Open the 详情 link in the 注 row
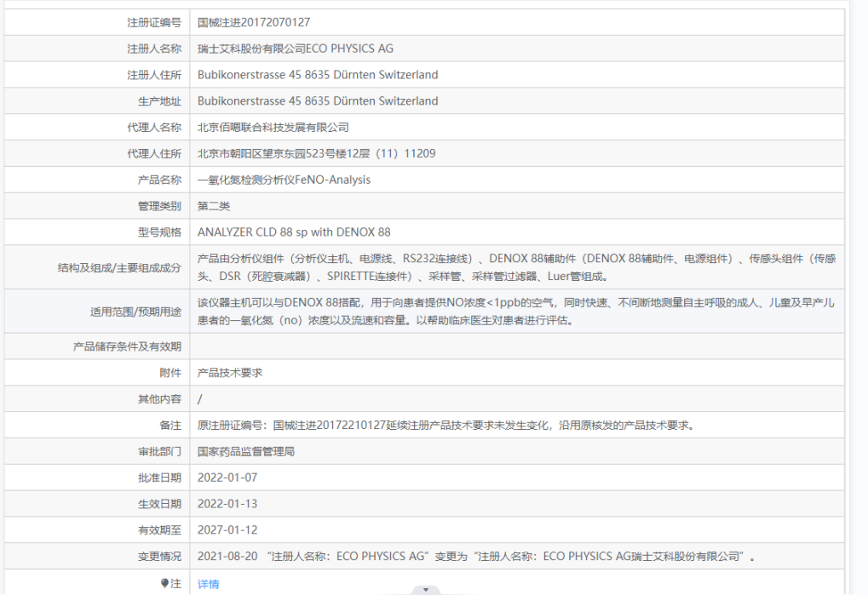Viewport: 868px width, 595px height. (x=208, y=584)
